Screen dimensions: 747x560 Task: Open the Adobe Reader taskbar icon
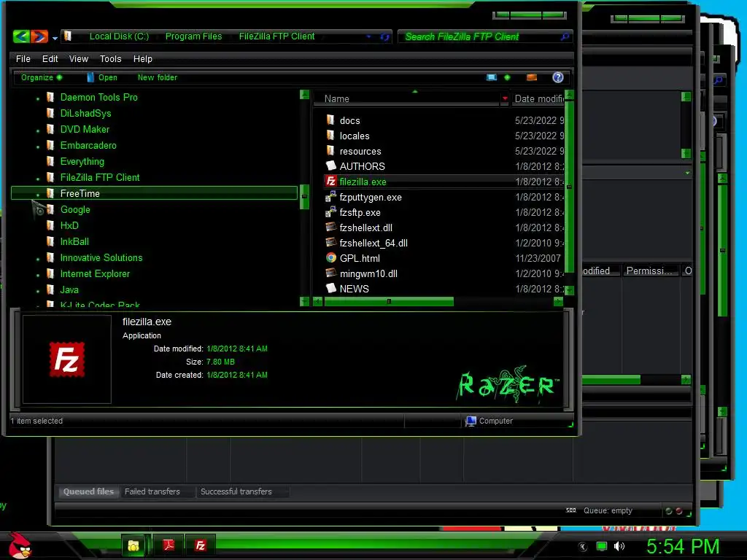click(x=169, y=545)
